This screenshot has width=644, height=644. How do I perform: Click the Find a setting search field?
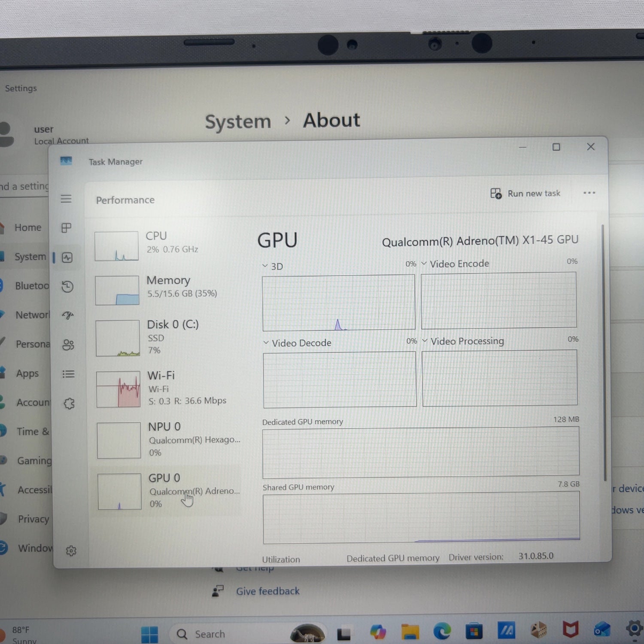pyautogui.click(x=24, y=186)
